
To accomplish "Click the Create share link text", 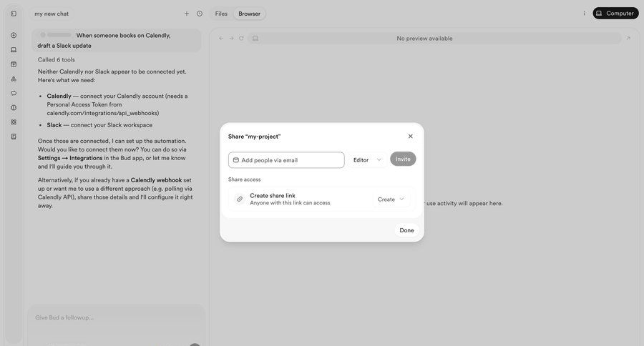I will pyautogui.click(x=273, y=196).
